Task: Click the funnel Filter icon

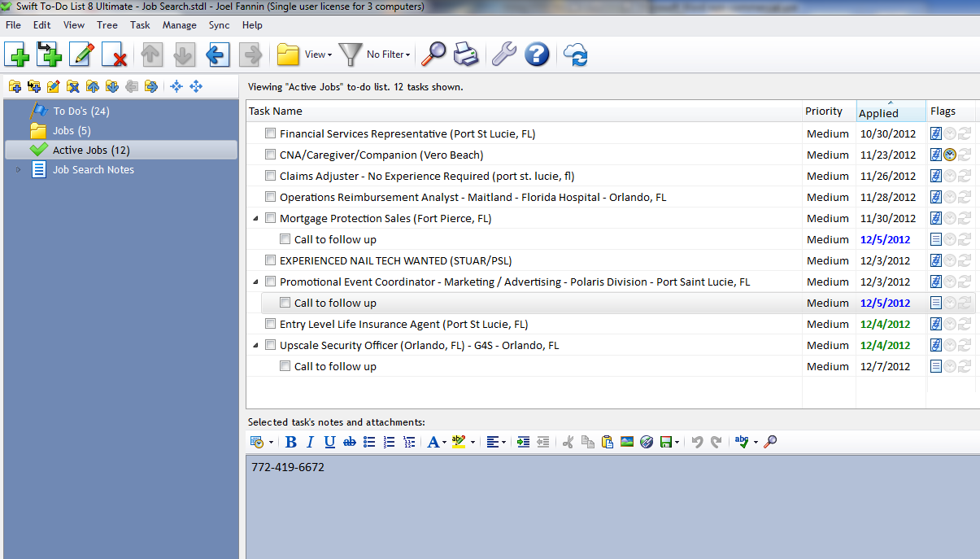Action: click(x=351, y=55)
